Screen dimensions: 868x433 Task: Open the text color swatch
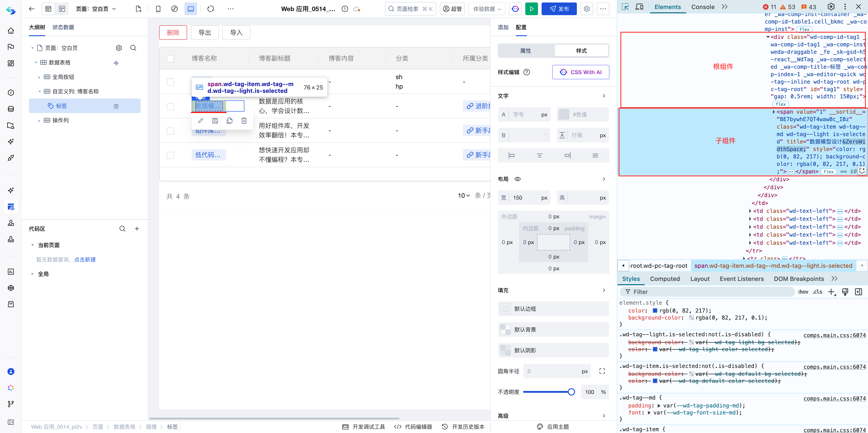(x=564, y=115)
